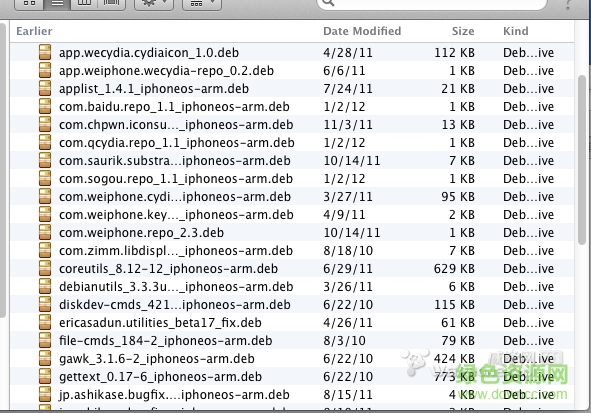Click the 8/18/10 modified date
Viewport: 591px width, 413px height.
348,251
